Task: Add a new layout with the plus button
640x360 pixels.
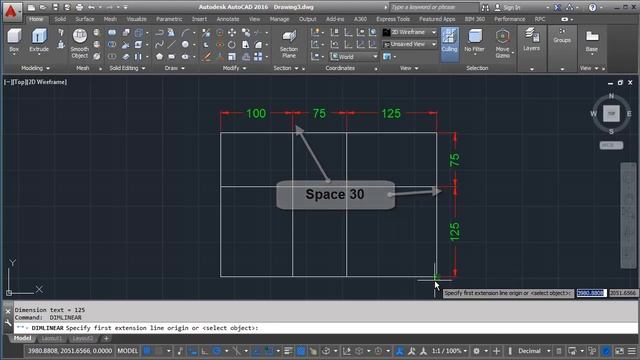Action: coord(106,338)
